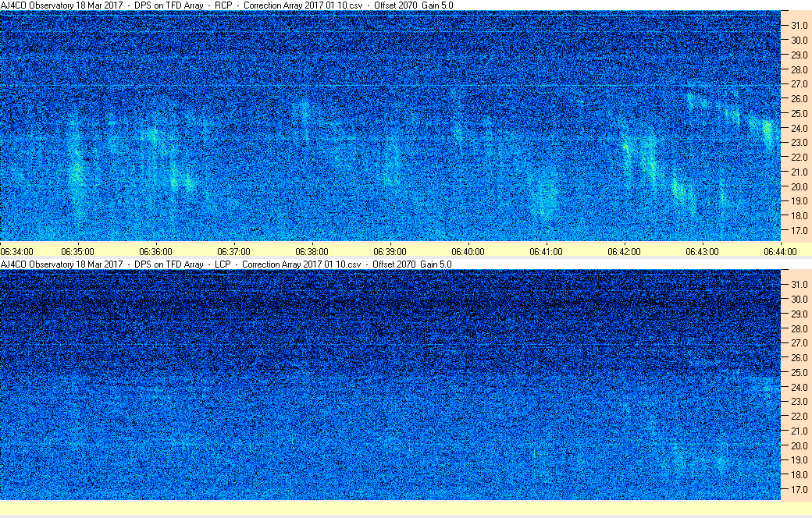Click the LCP spectrogram title line
This screenshot has height=518, width=812.
coord(226,264)
